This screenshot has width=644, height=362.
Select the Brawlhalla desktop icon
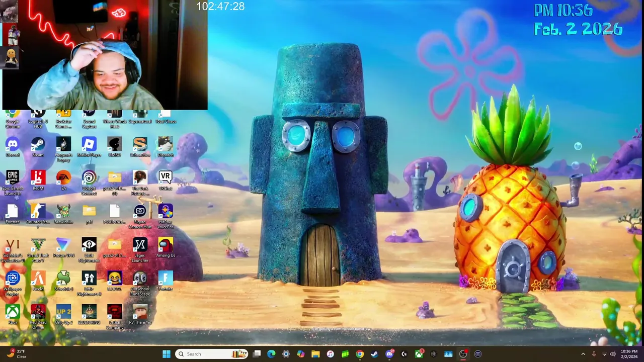tap(63, 214)
